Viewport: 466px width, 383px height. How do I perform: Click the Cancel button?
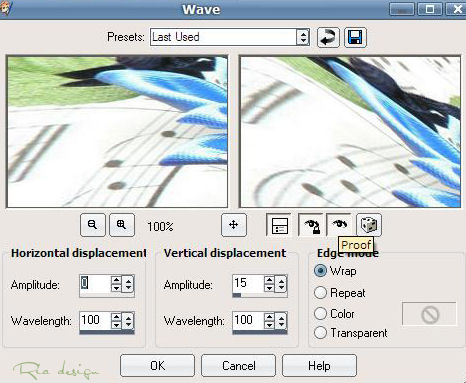pos(238,365)
